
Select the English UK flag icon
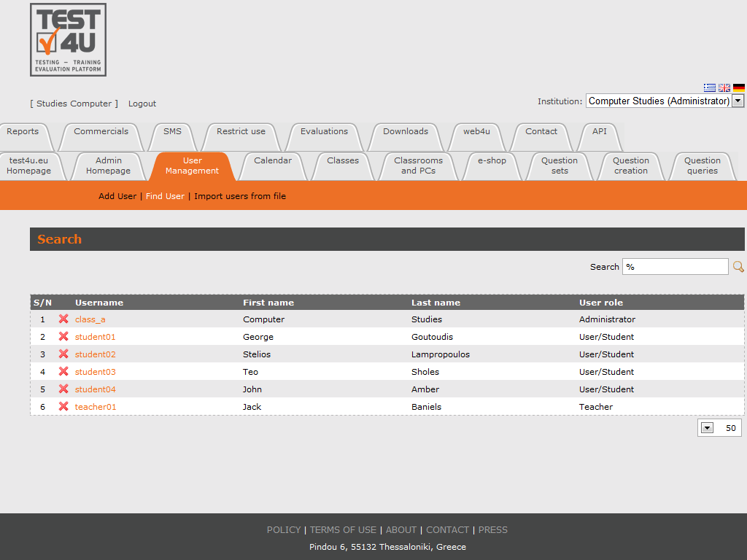(724, 87)
